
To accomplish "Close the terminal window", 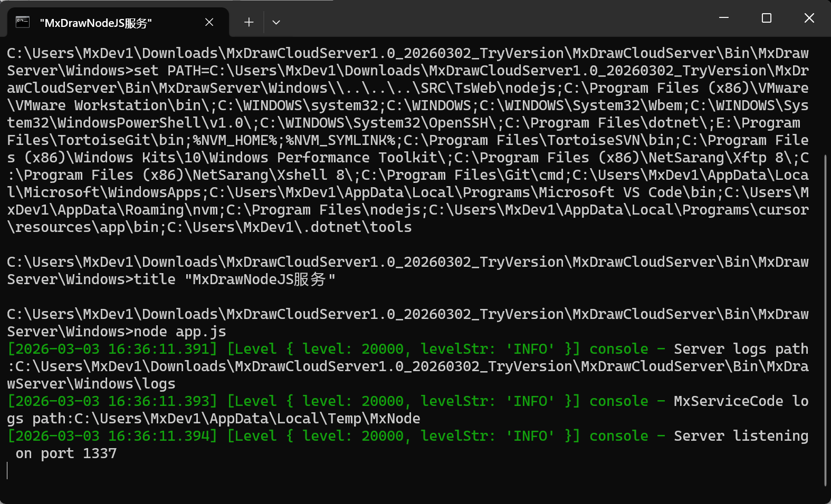I will [x=809, y=18].
